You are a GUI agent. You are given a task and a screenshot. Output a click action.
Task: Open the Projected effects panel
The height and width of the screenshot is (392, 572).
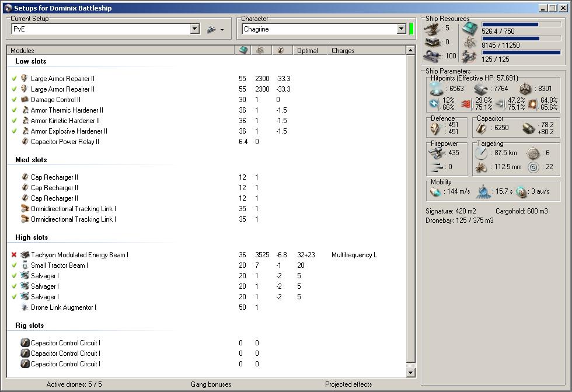tap(348, 384)
